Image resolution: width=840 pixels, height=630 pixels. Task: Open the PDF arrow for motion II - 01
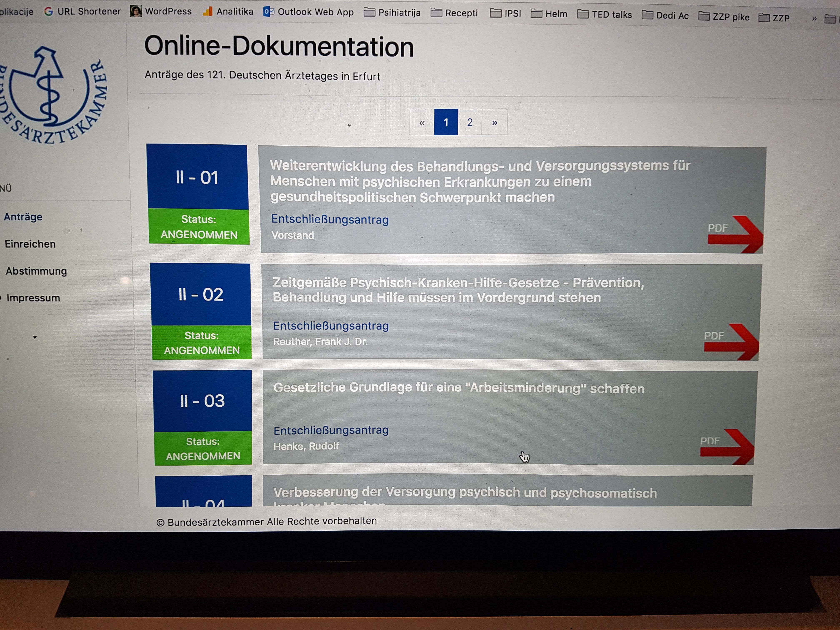click(x=736, y=234)
